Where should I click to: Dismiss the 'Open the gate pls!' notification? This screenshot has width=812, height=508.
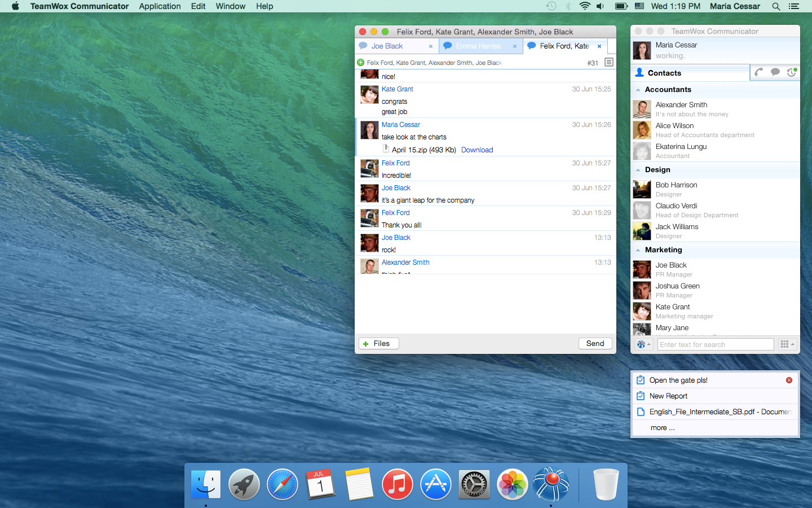pos(789,380)
